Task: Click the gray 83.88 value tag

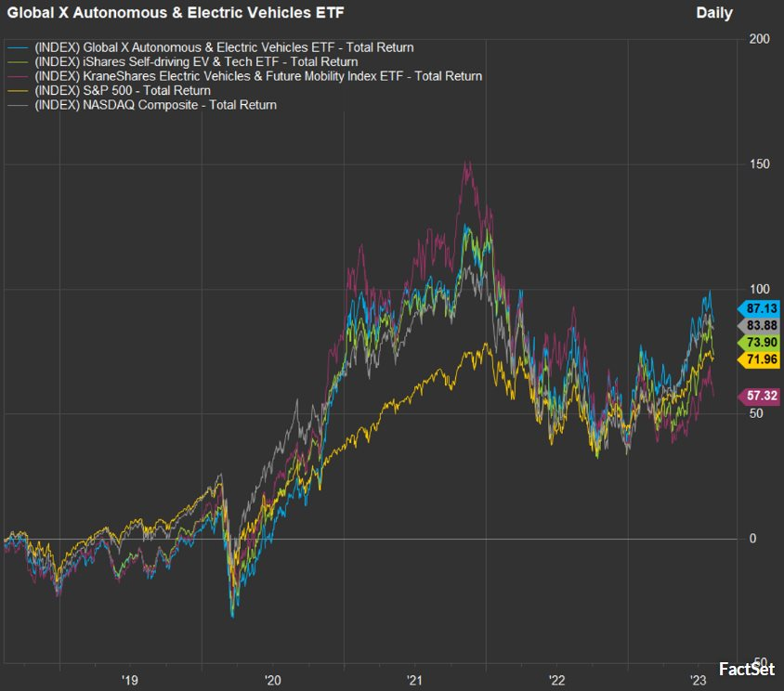Action: 759,326
